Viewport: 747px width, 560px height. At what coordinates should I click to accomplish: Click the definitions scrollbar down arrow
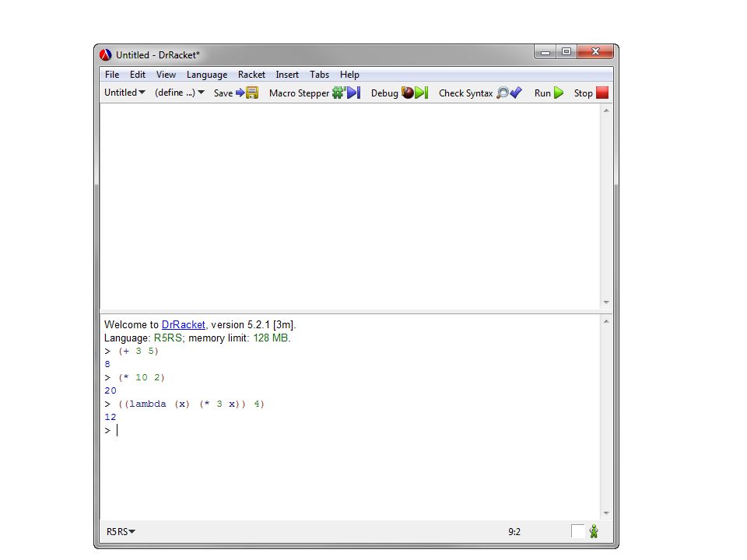(606, 303)
